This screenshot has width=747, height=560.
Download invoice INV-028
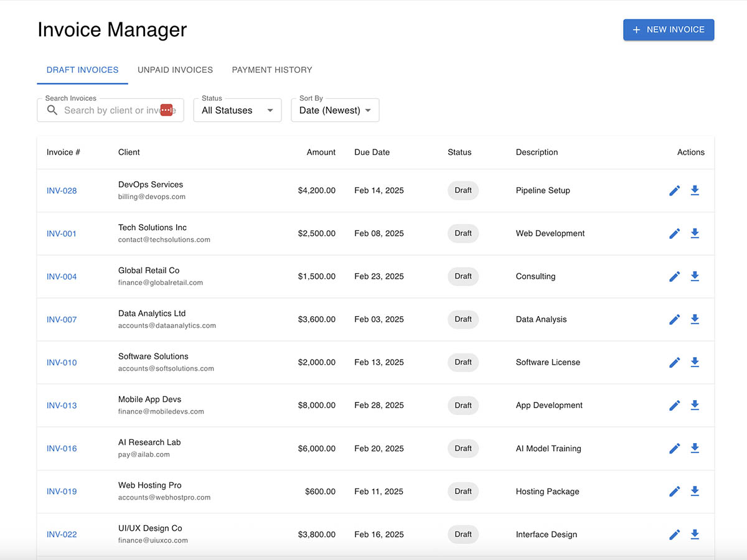point(695,190)
